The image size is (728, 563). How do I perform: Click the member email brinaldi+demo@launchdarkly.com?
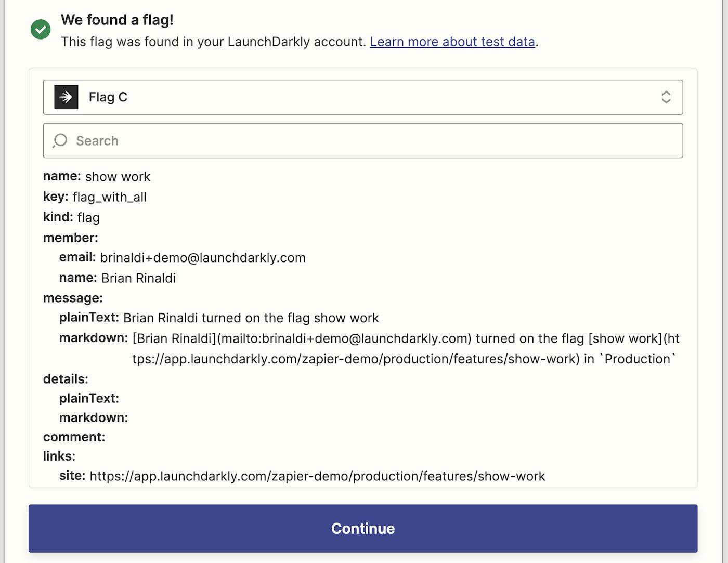[x=203, y=258]
